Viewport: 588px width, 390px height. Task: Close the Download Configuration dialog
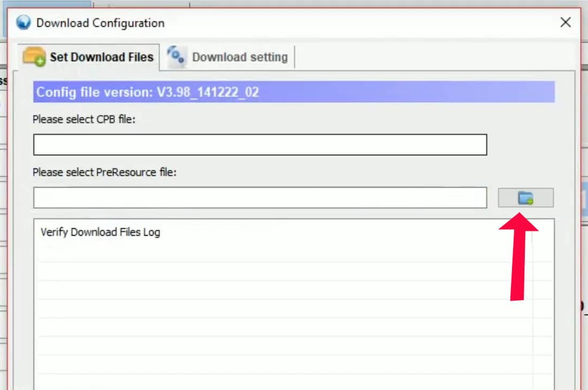click(x=565, y=22)
